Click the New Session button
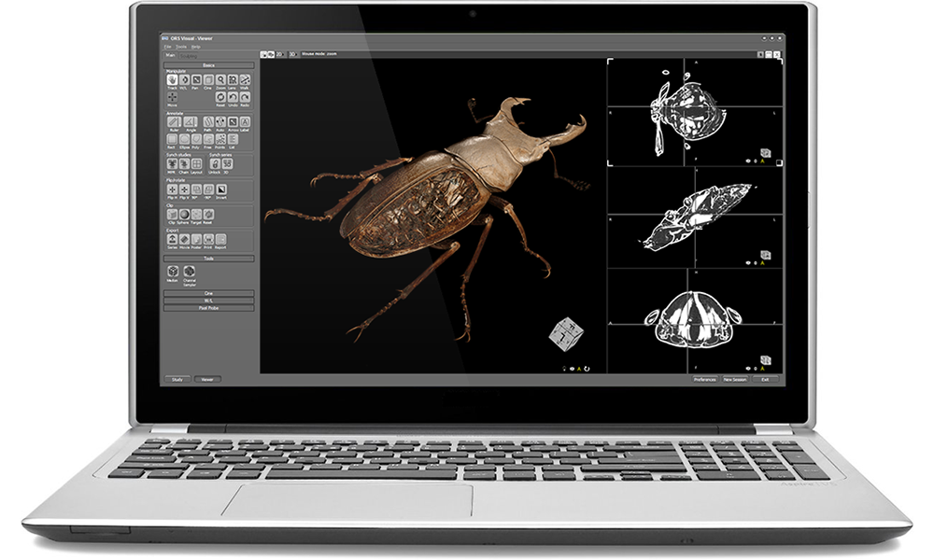Viewport: 934px width, 560px height. click(735, 379)
